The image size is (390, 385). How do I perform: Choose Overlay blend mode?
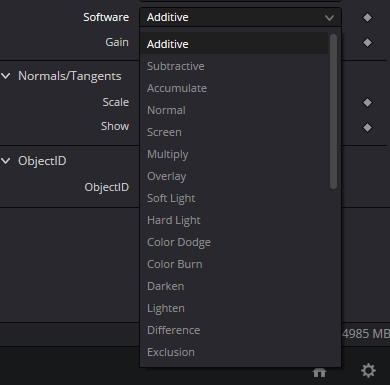click(x=234, y=176)
